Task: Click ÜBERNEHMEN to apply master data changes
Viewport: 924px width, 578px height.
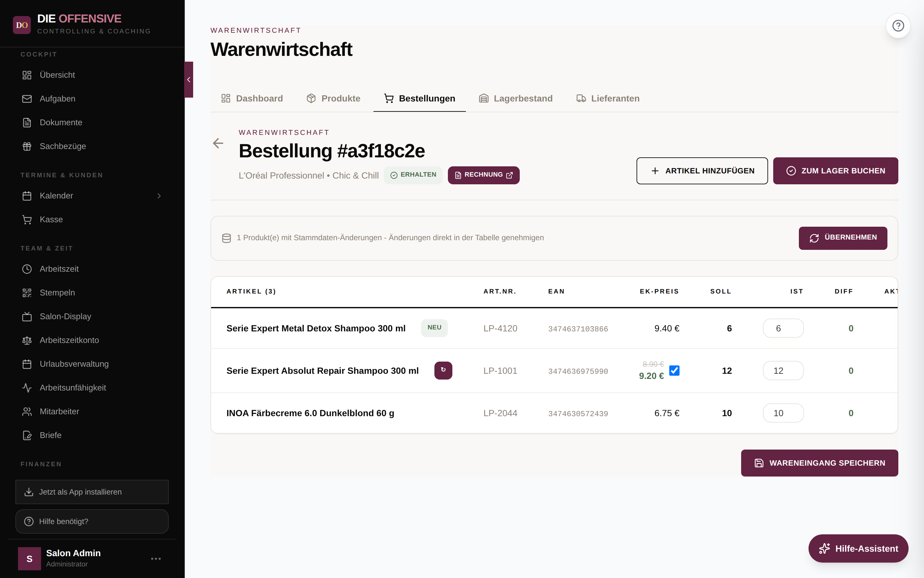Action: click(843, 238)
